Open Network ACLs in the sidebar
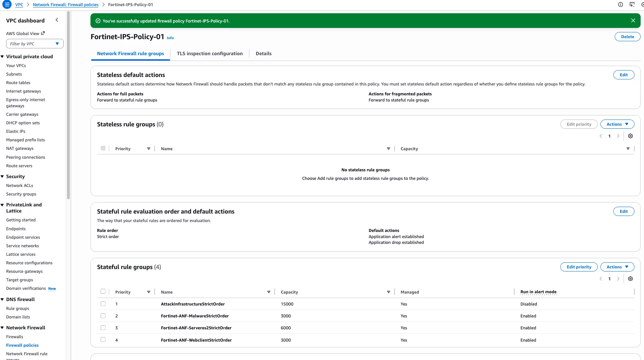Image resolution: width=644 pixels, height=360 pixels. pyautogui.click(x=20, y=186)
